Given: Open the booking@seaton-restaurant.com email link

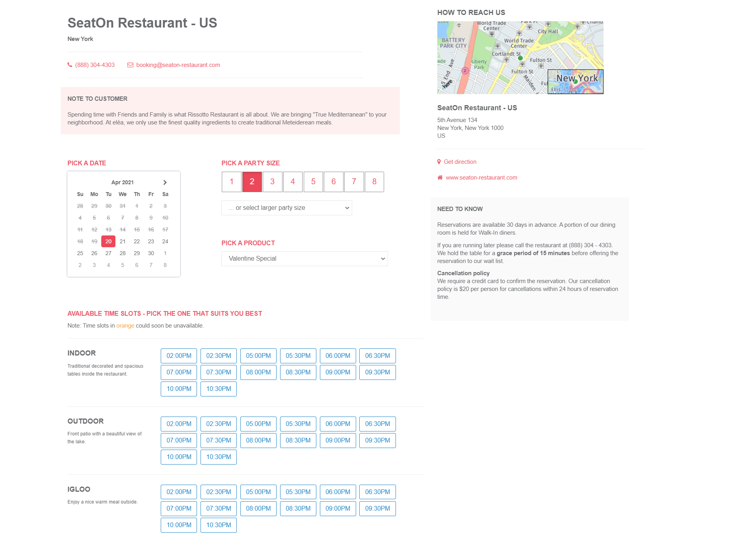Looking at the screenshot, I should 178,65.
